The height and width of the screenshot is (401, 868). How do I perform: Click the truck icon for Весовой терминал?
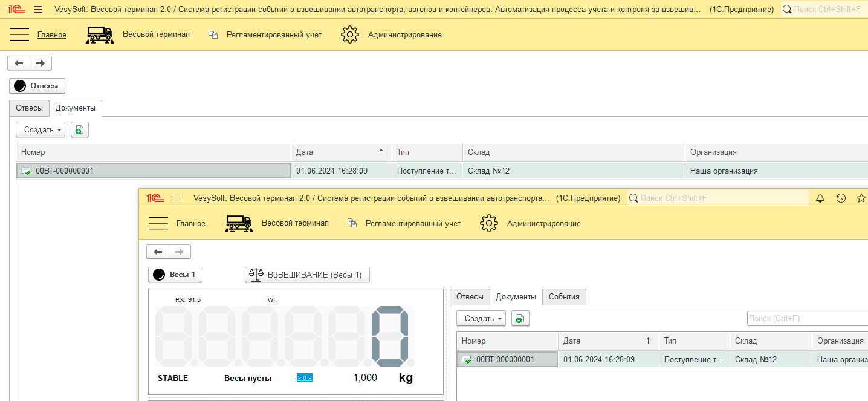click(x=100, y=35)
